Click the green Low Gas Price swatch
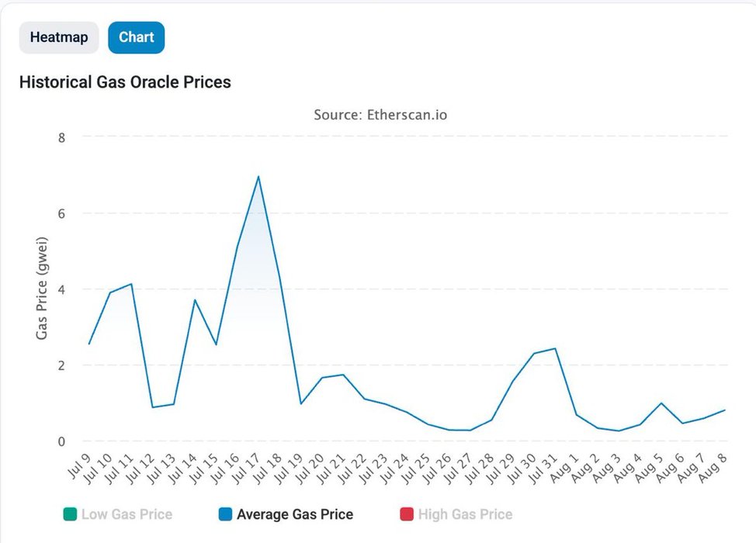The width and height of the screenshot is (756, 543). click(70, 514)
